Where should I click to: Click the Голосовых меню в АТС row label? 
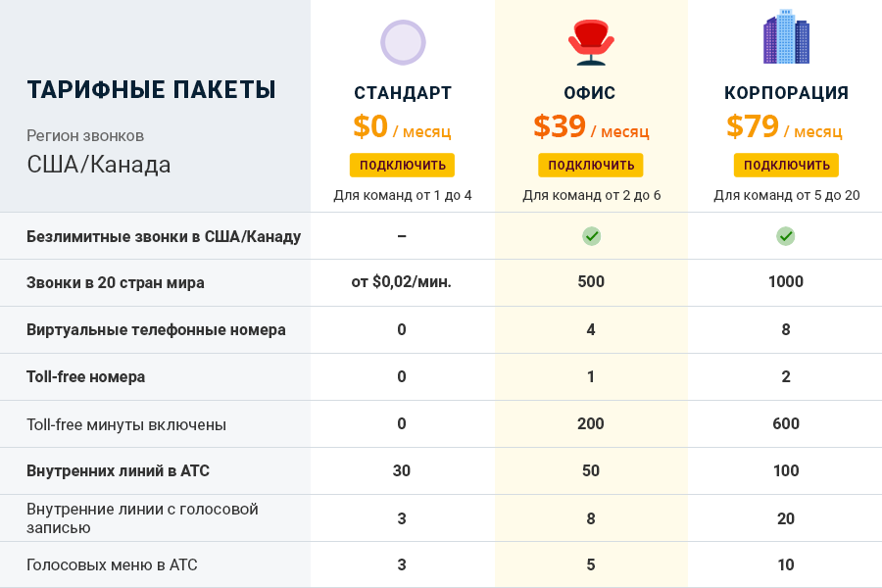coord(112,565)
